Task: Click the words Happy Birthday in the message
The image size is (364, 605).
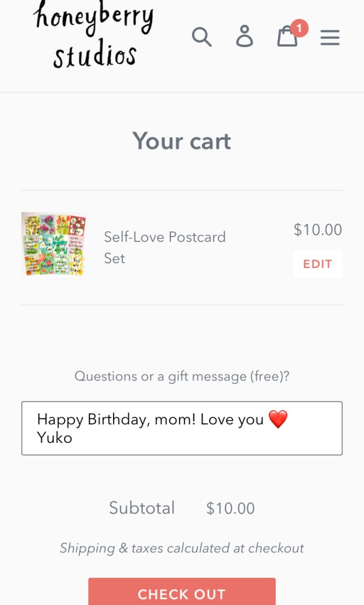Action: pos(91,419)
